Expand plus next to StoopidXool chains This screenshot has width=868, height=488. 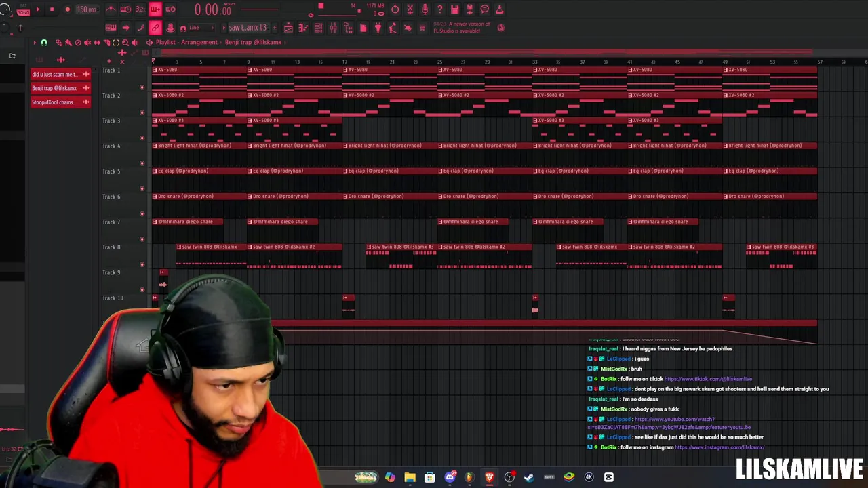pyautogui.click(x=85, y=102)
